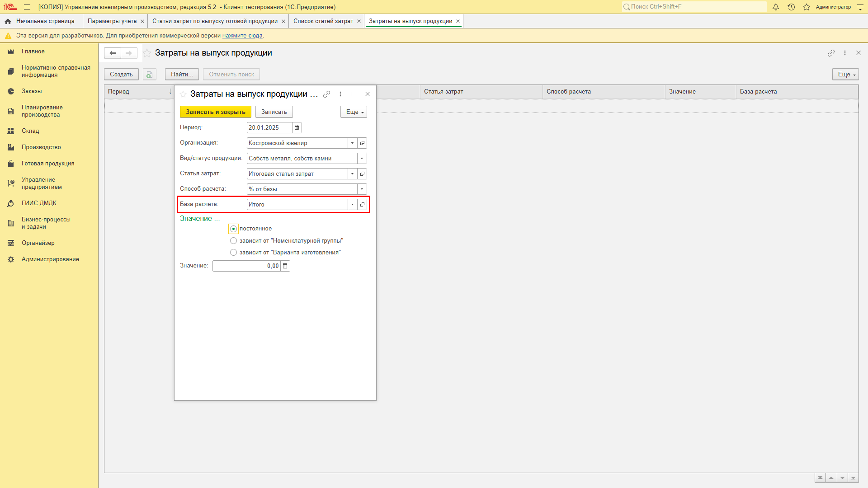Jump to last row of list arrow

[x=853, y=478]
